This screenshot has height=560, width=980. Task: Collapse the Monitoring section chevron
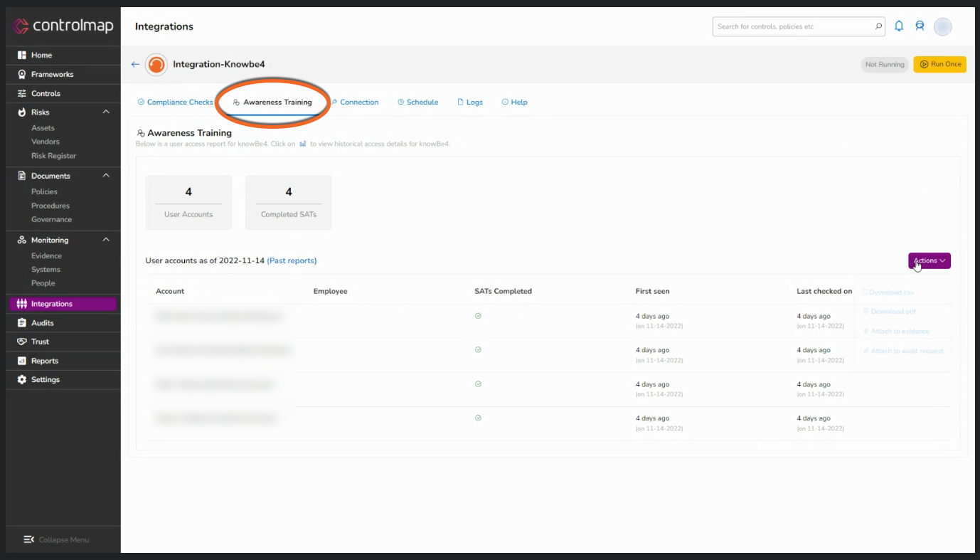(x=106, y=240)
